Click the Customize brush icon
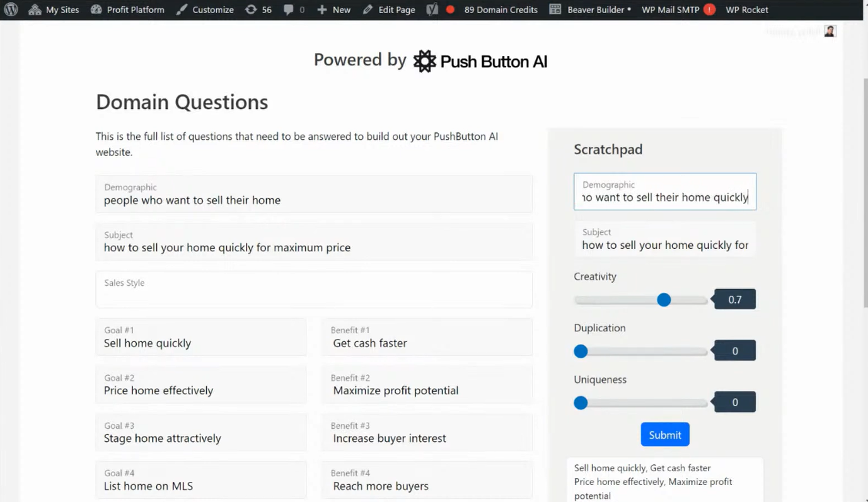The image size is (868, 502). click(x=181, y=9)
